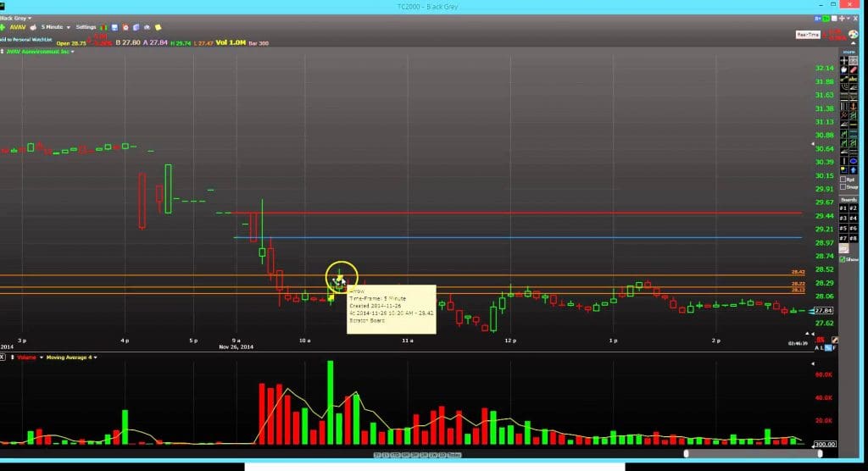The width and height of the screenshot is (868, 471).
Task: Select the red horizontal line on chart
Action: tap(518, 213)
